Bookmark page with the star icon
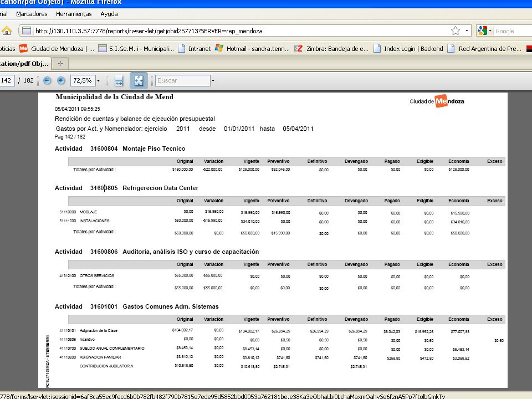The width and height of the screenshot is (532, 399). [x=456, y=31]
